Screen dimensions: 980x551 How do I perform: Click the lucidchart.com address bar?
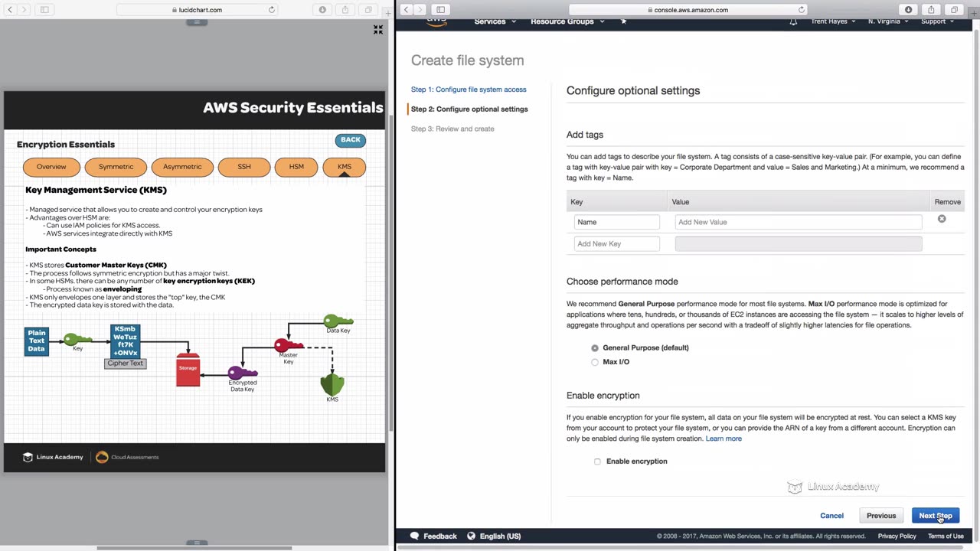click(198, 10)
